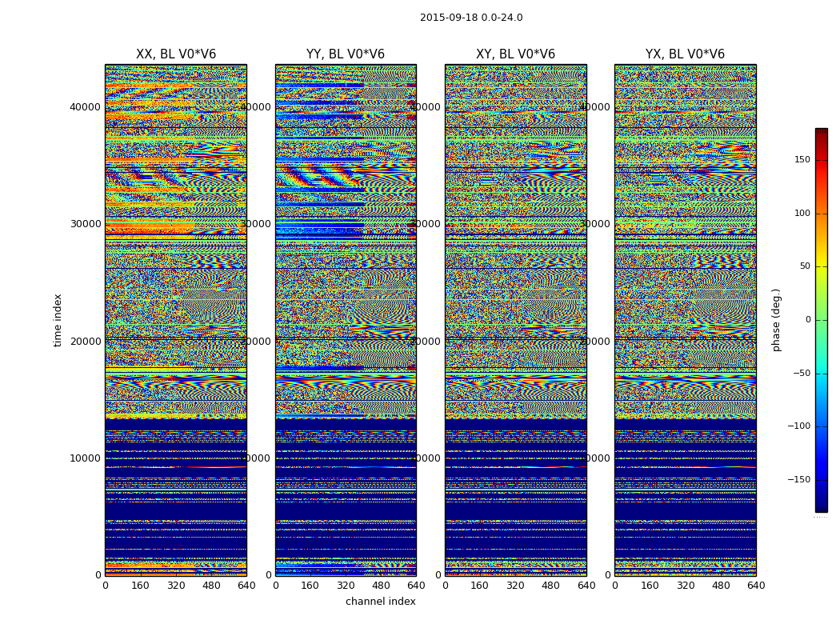Image resolution: width=840 pixels, height=640 pixels.
Task: Click the XX, BL V0*V6 subplot title
Action: point(176,54)
